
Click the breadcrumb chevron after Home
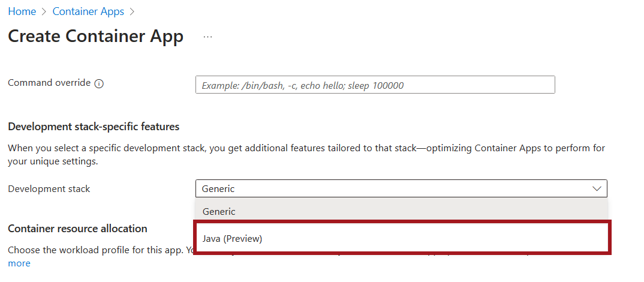click(44, 11)
